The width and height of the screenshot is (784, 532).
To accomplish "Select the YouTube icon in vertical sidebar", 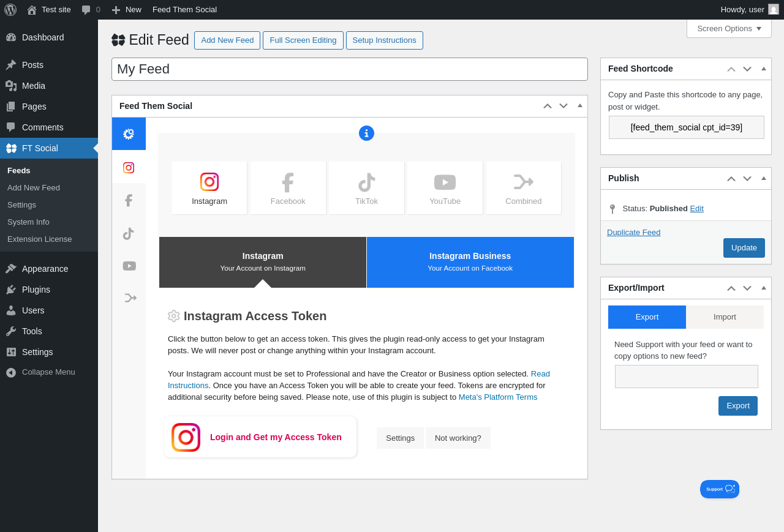I will point(129,266).
